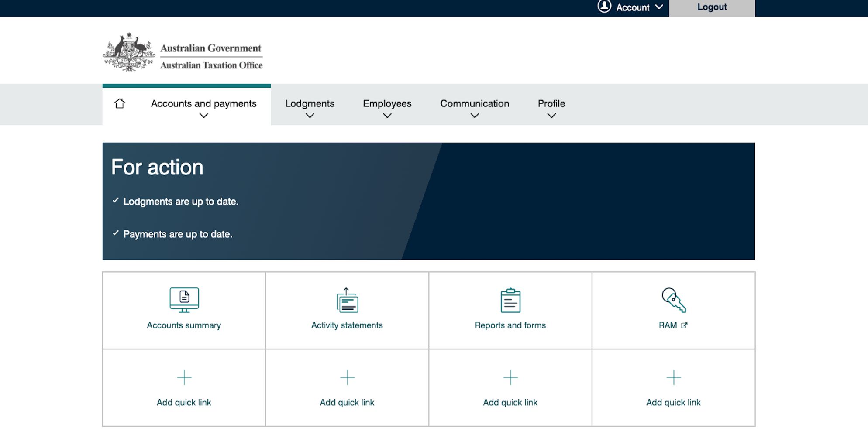Open RAM via the key icon
This screenshot has width=868, height=431.
coord(673,300)
